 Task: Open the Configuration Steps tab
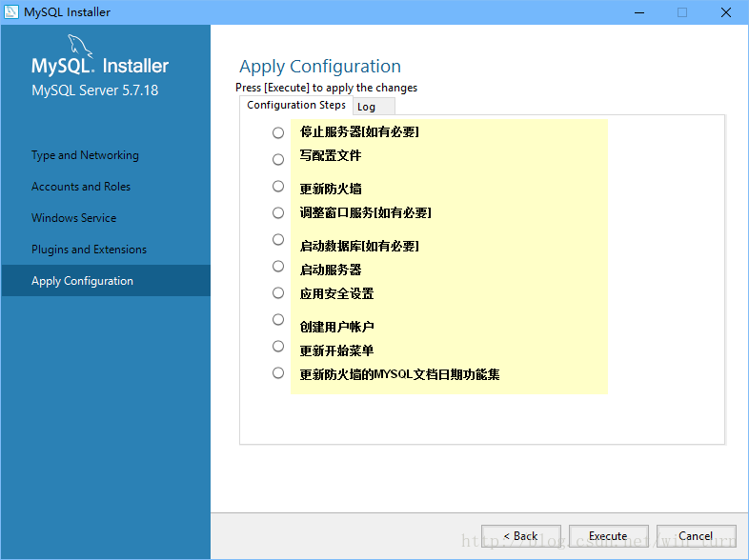click(296, 105)
